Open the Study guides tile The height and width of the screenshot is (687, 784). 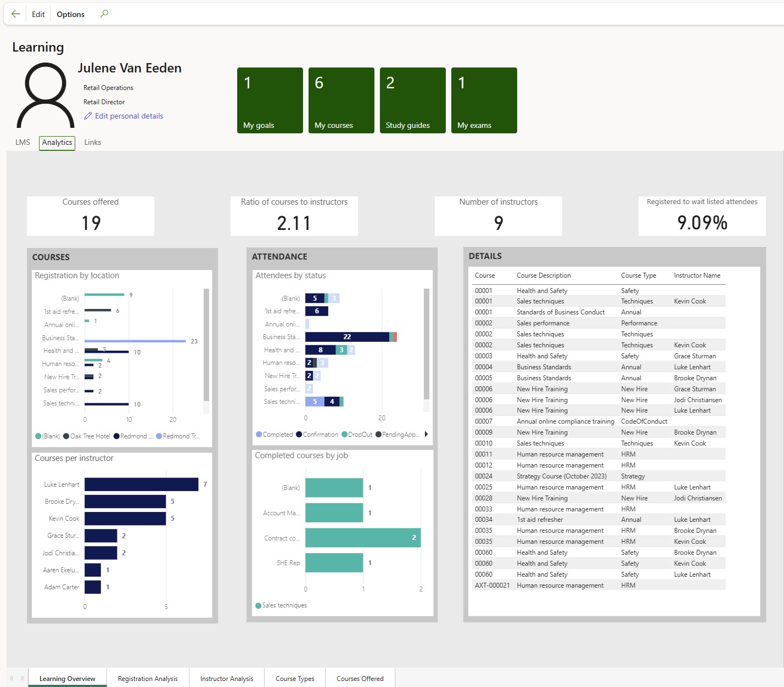click(x=412, y=100)
